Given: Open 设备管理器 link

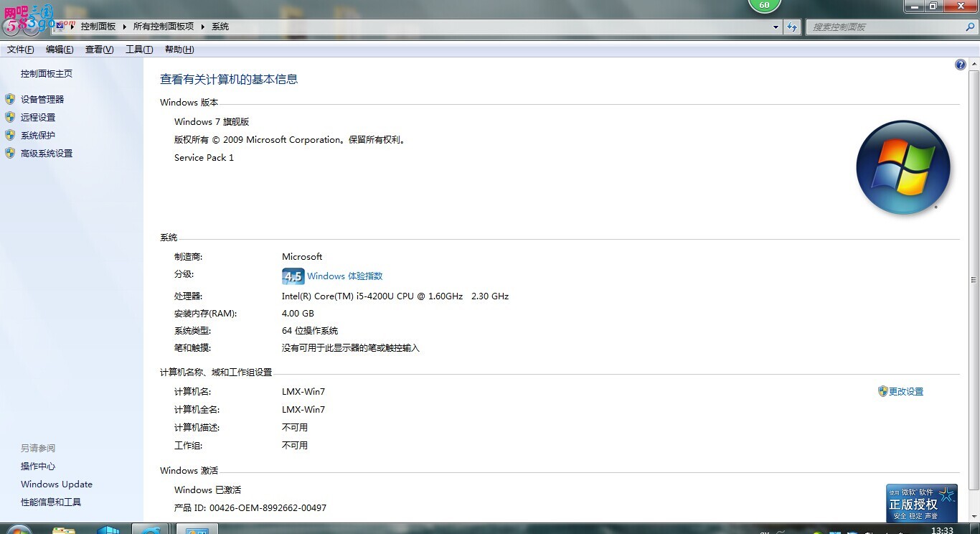Looking at the screenshot, I should 42,99.
